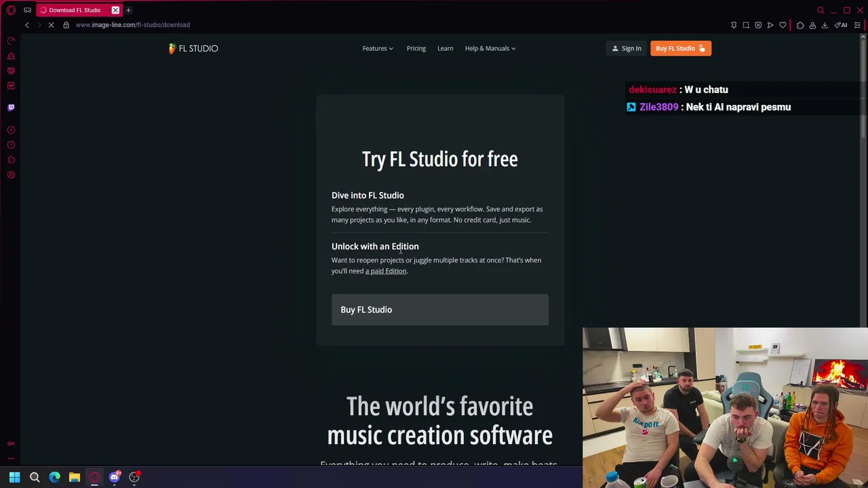Open a new tab with plus icon
868x488 pixels.
coord(128,10)
